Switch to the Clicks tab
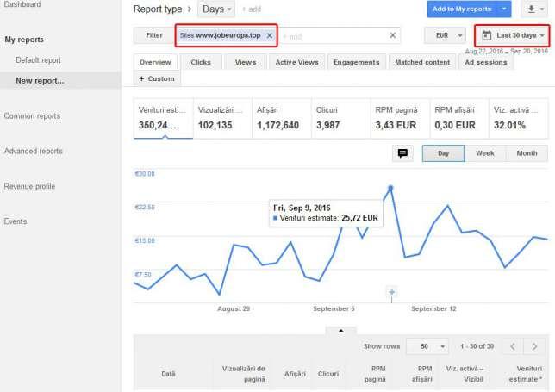Image resolution: width=555 pixels, height=392 pixels. pos(201,62)
